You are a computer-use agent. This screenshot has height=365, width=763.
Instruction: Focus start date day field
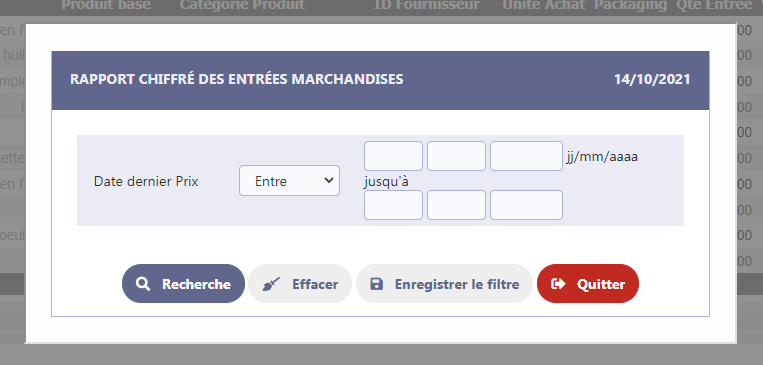[x=393, y=156]
